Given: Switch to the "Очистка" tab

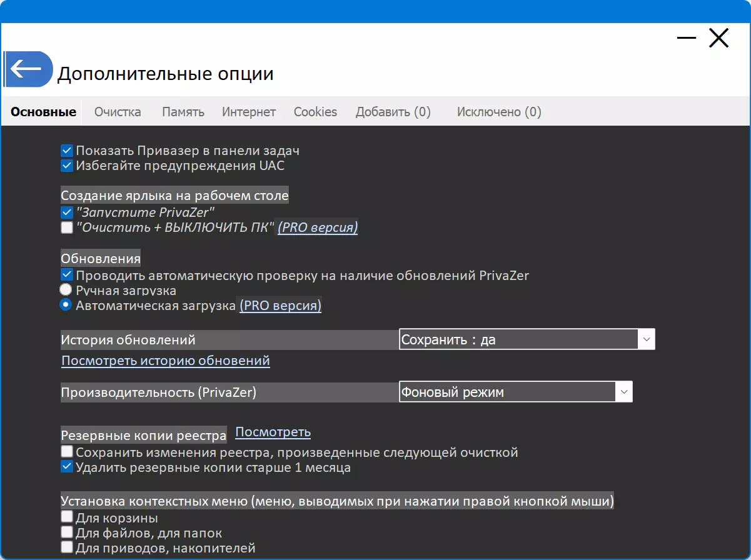Looking at the screenshot, I should (118, 112).
